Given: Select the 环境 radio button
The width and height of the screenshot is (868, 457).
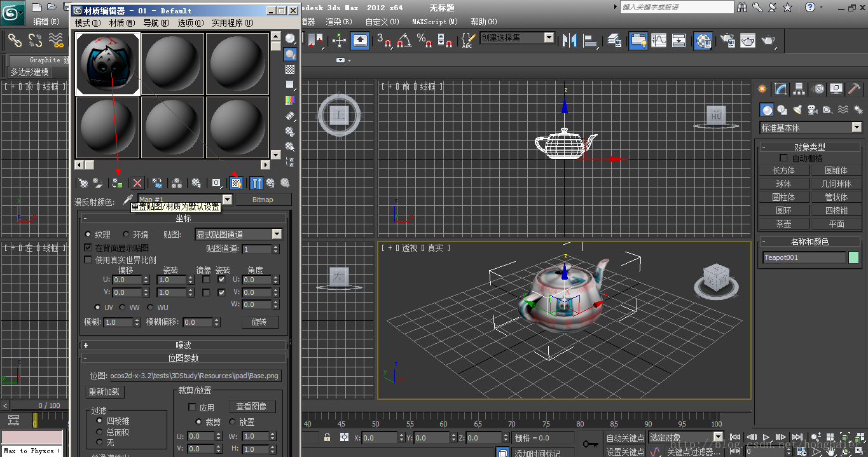Looking at the screenshot, I should (126, 235).
